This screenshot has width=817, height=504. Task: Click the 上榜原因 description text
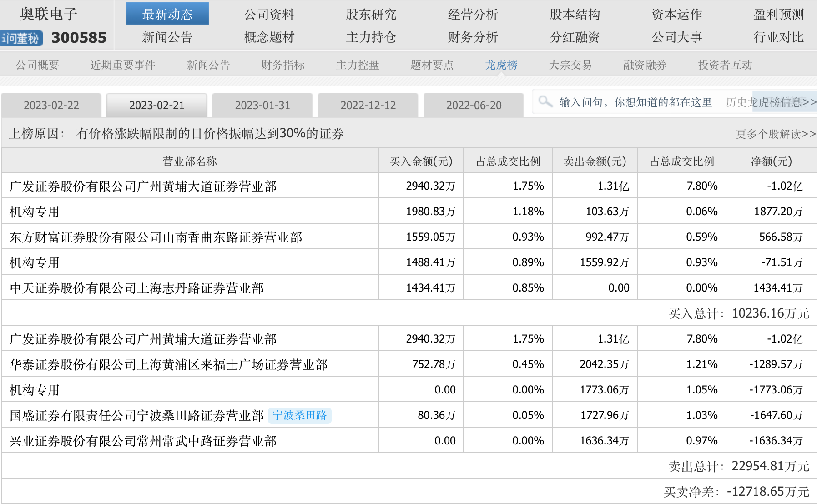point(210,134)
